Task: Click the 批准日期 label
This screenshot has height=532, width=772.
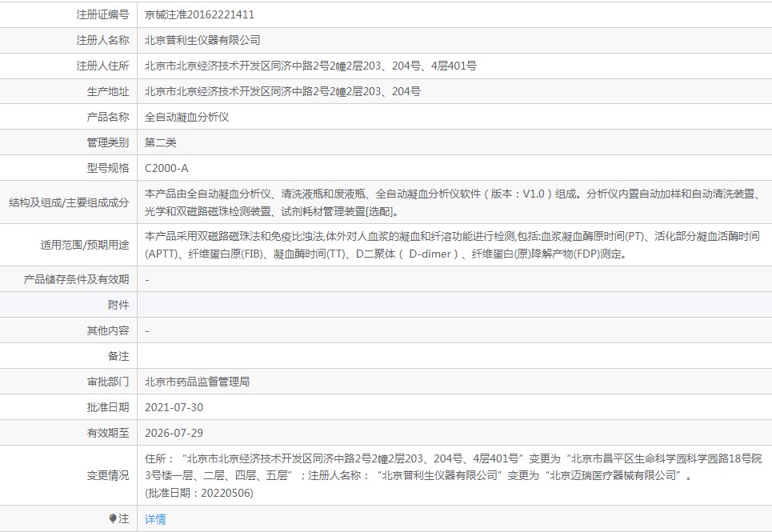Action: (108, 407)
